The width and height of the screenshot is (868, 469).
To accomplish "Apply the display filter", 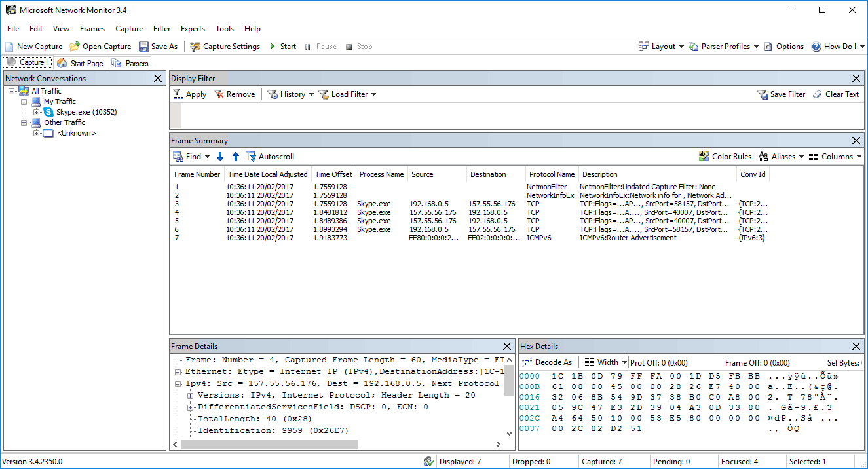I will [x=190, y=94].
